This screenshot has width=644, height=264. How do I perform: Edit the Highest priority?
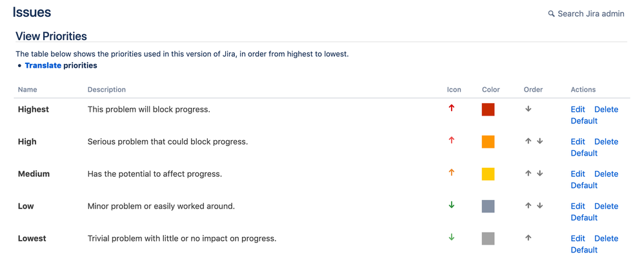point(578,109)
